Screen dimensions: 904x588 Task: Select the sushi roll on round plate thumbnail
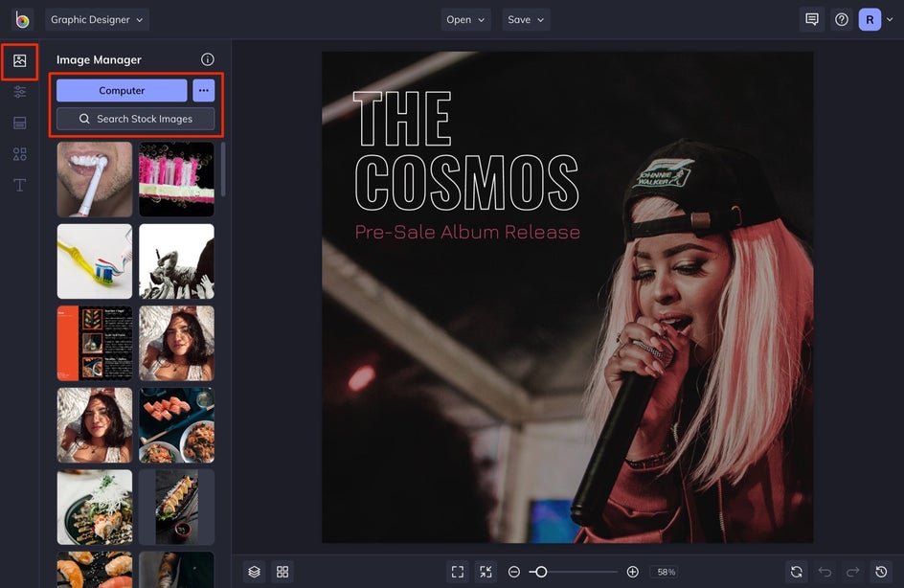tap(95, 507)
